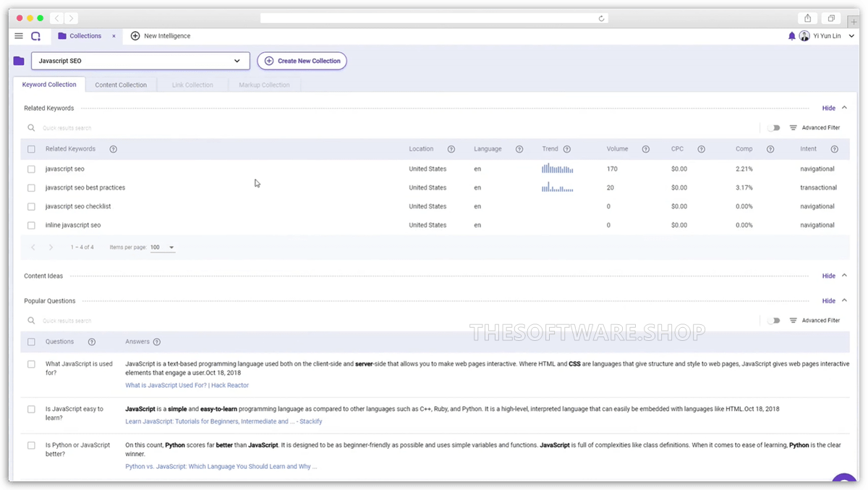Image resolution: width=868 pixels, height=490 pixels.
Task: Click the purple collection folder icon
Action: tap(19, 61)
